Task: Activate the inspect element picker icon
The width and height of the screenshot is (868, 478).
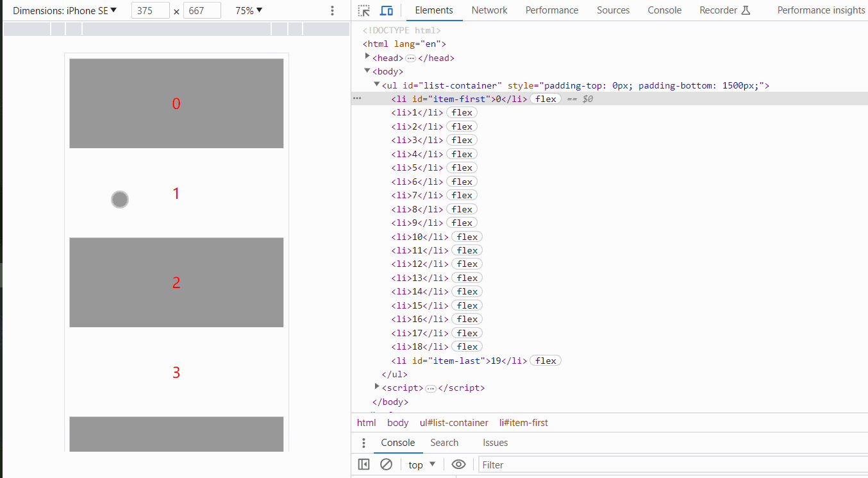Action: [x=364, y=10]
